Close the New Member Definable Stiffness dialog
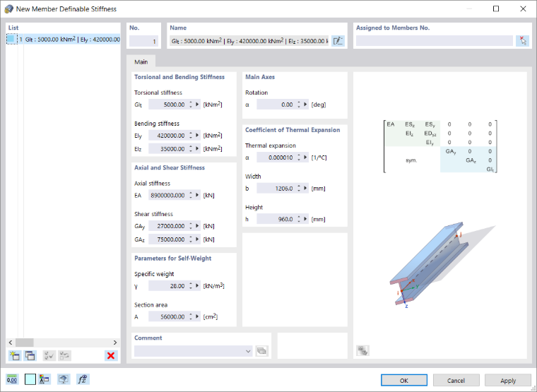Image resolution: width=537 pixels, height=392 pixels. (x=523, y=9)
